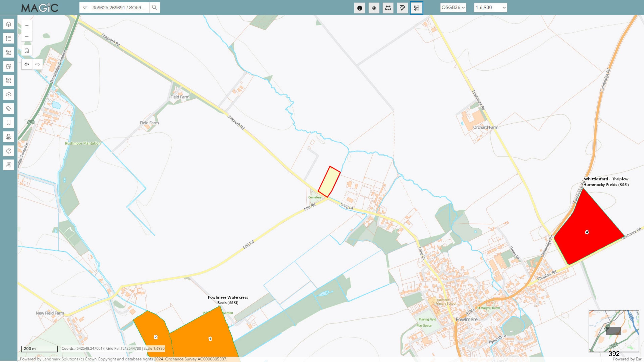Image resolution: width=644 pixels, height=362 pixels.
Task: Open the bookmarks icon in sidebar
Action: pos(9,123)
